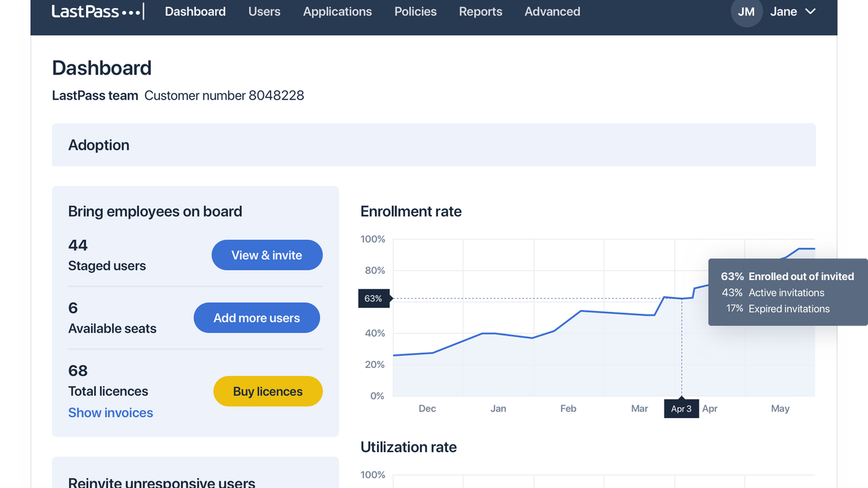Click the 63% Enrolled tooltip box
The height and width of the screenshot is (488, 868).
pyautogui.click(x=787, y=292)
